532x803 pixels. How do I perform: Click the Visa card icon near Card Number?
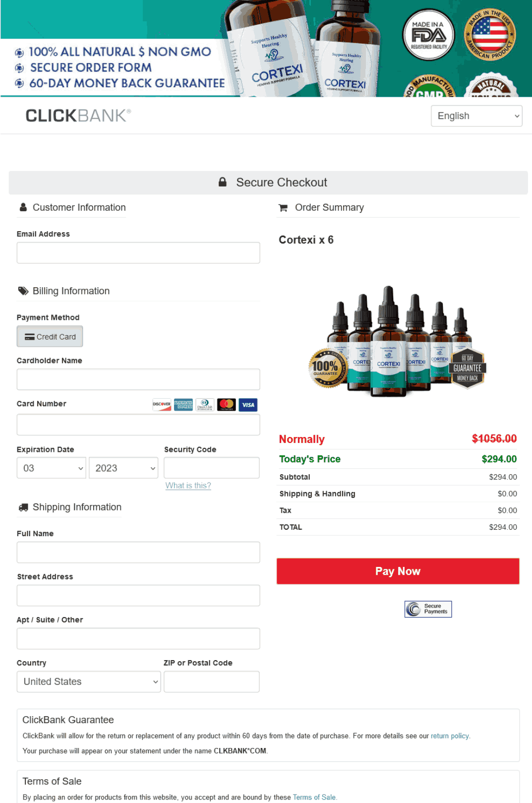point(248,405)
